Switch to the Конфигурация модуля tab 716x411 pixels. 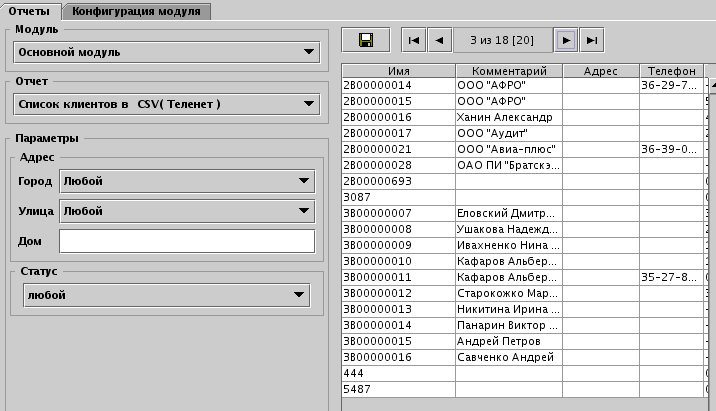137,11
